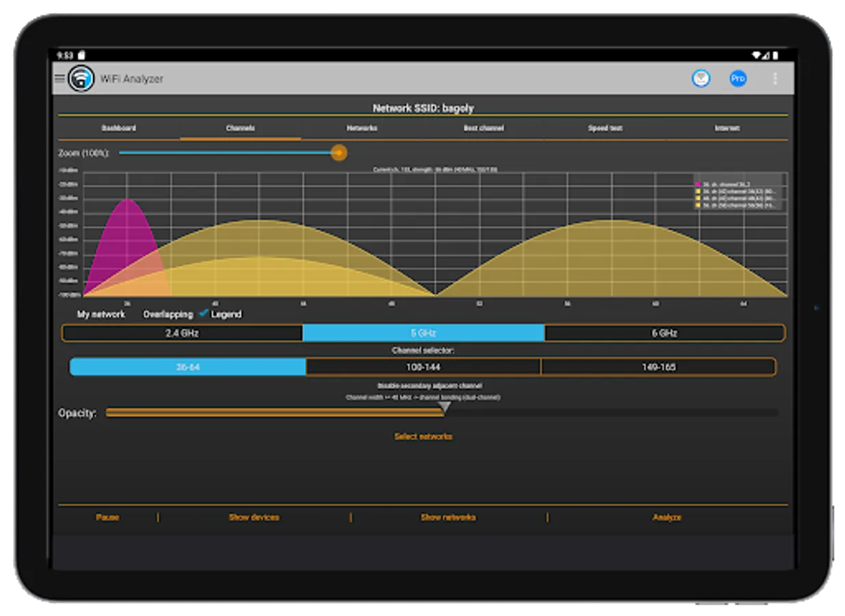Click the Zoom slider handle
845x616 pixels.
(339, 153)
